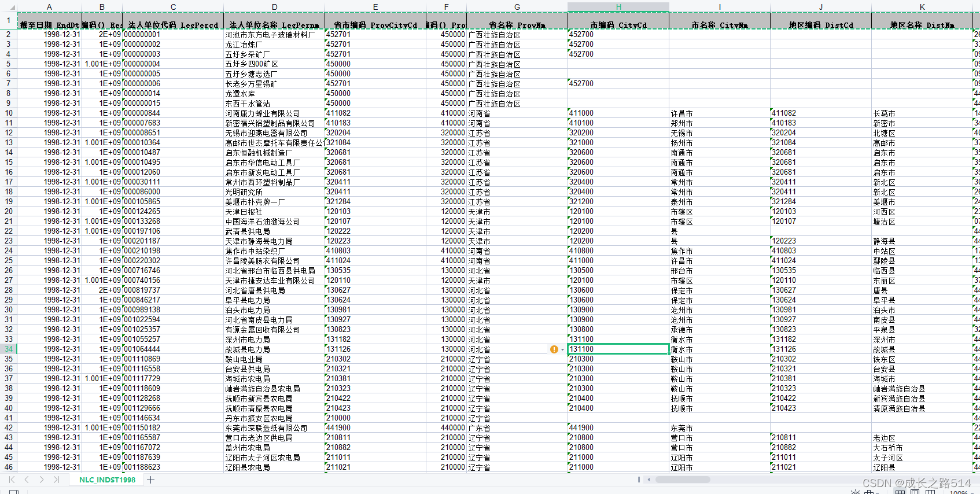Screen dimensions: 980x494
Task: Select column E header
Action: (375, 7)
